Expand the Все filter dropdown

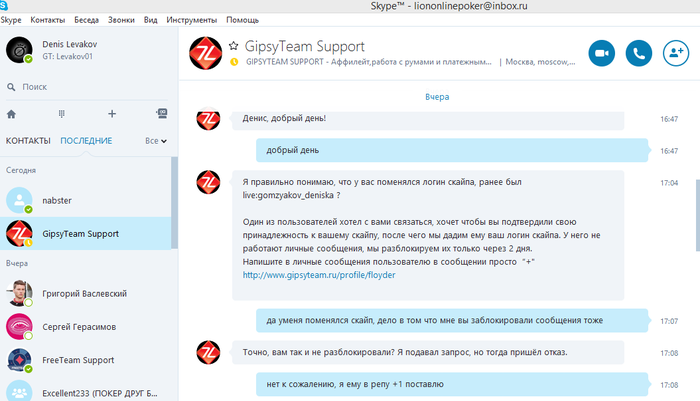(x=156, y=141)
